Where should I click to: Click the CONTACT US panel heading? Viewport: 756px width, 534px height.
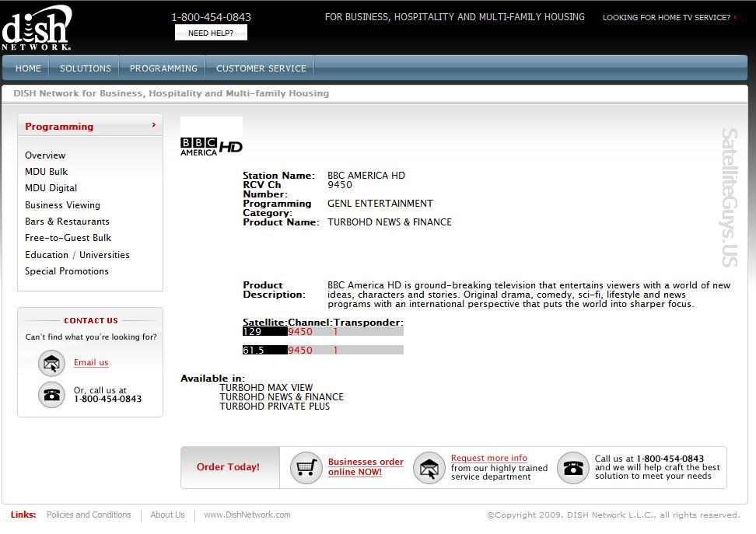point(91,320)
